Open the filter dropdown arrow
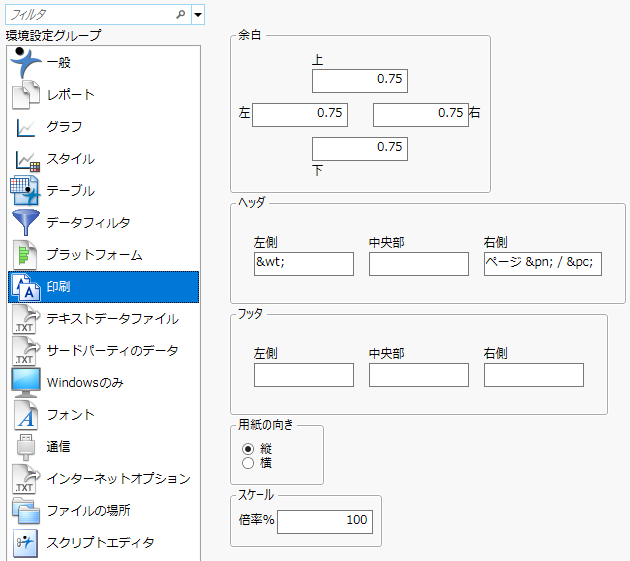The height and width of the screenshot is (561, 630). coord(197,15)
